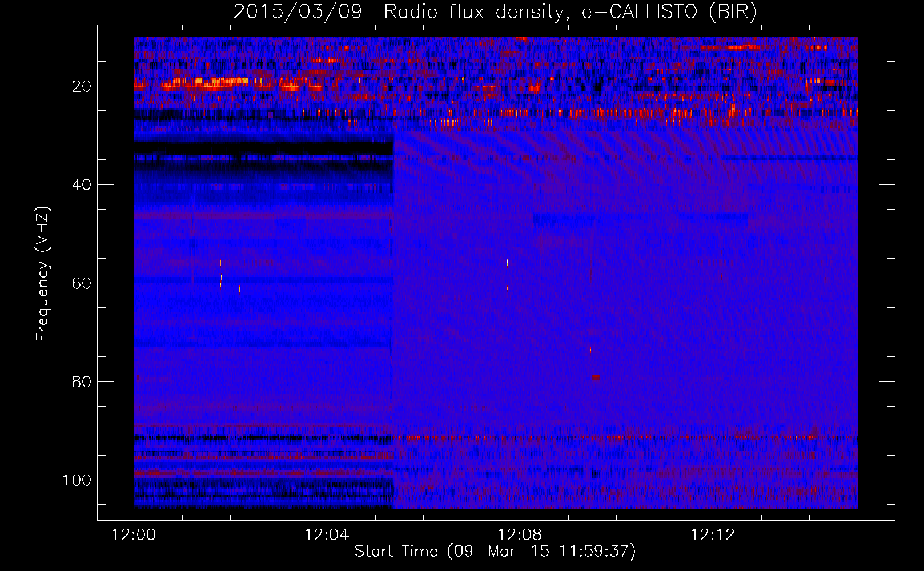Viewport: 924px width, 571px height.
Task: Click the '12:08' time tick label
Action: point(520,535)
